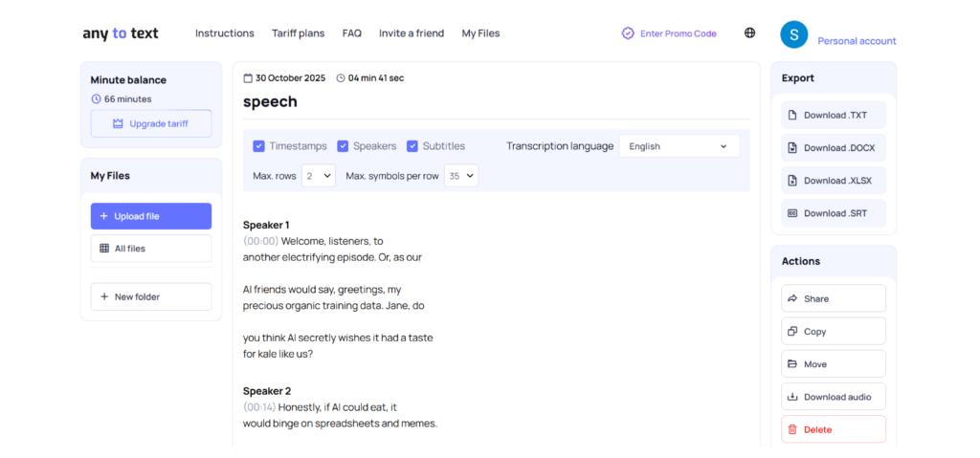Open Max. symbols per row dropdown
Image resolution: width=980 pixels, height=458 pixels.
click(x=460, y=176)
